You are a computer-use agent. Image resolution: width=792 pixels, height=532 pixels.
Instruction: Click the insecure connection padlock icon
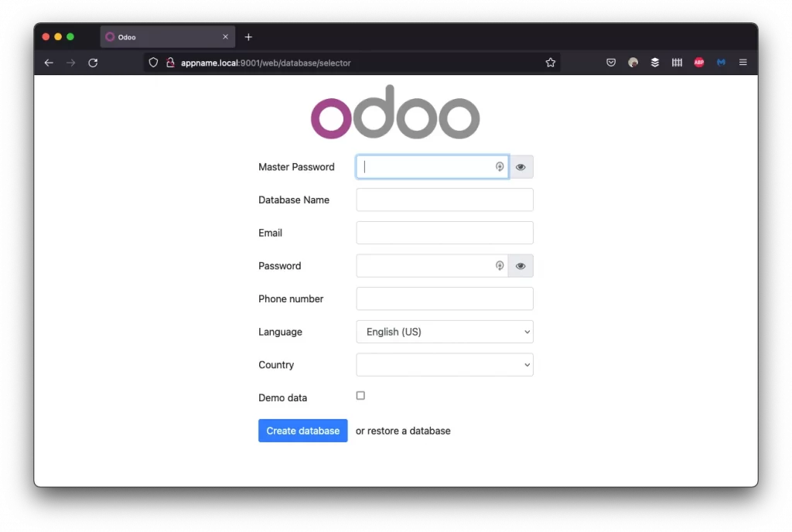(170, 63)
